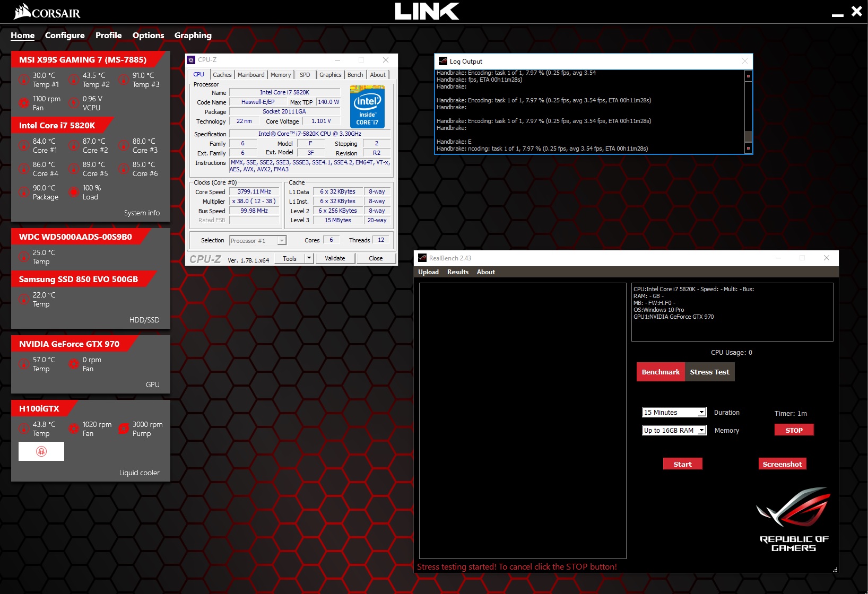Open the 15 Minutes duration dropdown
This screenshot has height=594, width=868.
(674, 413)
